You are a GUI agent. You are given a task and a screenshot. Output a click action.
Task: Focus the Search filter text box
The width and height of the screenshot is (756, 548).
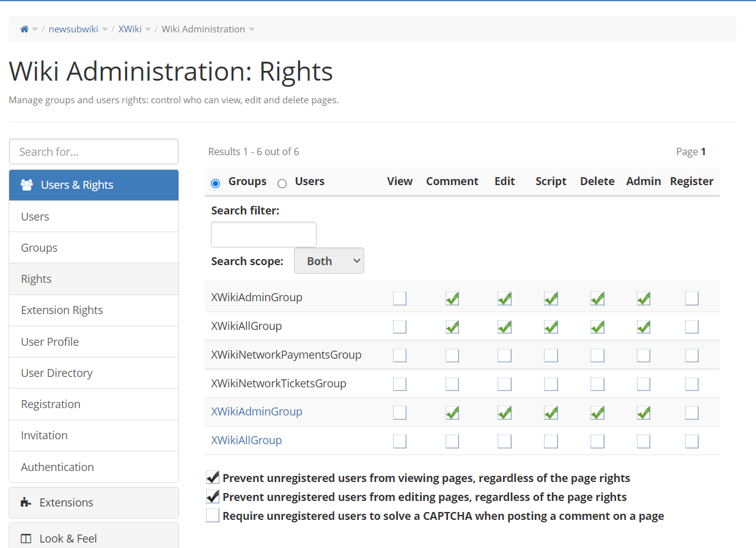(263, 235)
